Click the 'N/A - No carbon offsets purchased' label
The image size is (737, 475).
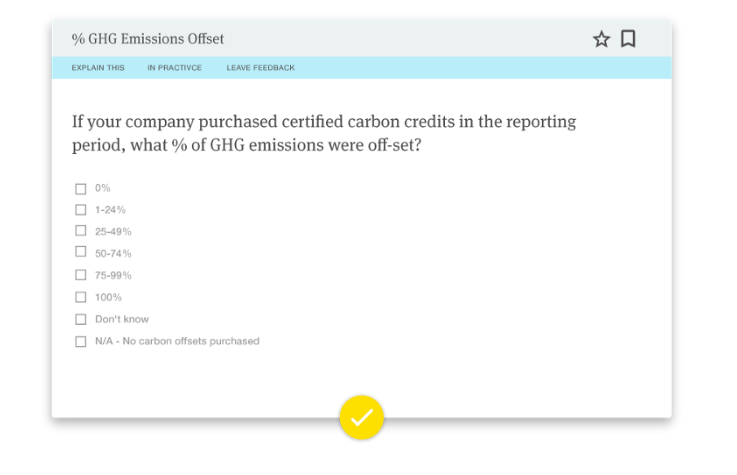(177, 341)
